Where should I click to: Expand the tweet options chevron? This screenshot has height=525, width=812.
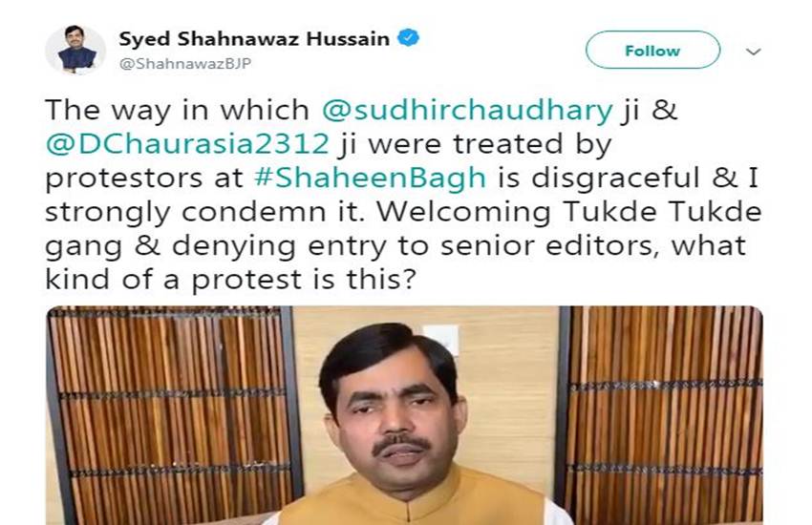click(x=753, y=52)
